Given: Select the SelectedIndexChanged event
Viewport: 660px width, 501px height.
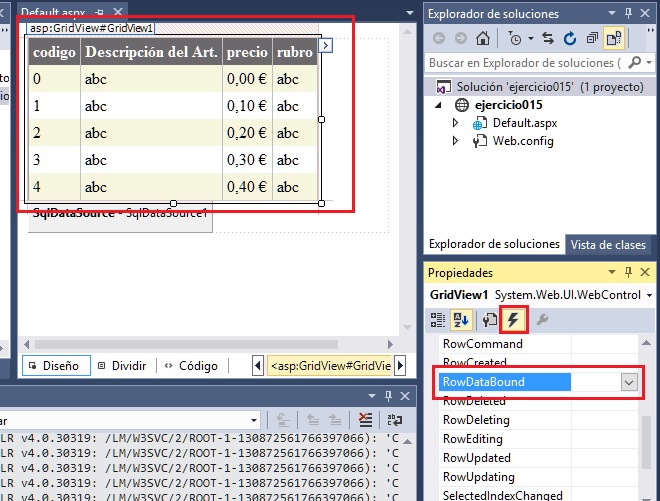Looking at the screenshot, I should coord(503,495).
